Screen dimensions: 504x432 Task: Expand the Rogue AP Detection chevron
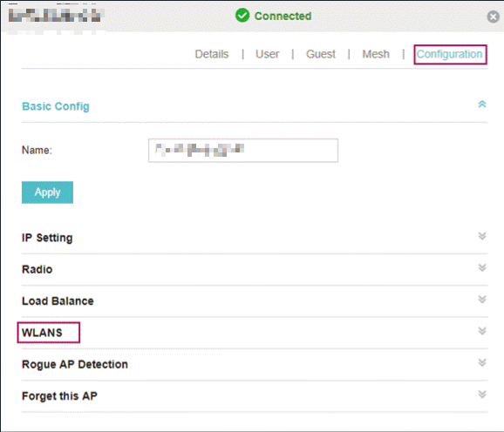coord(482,362)
